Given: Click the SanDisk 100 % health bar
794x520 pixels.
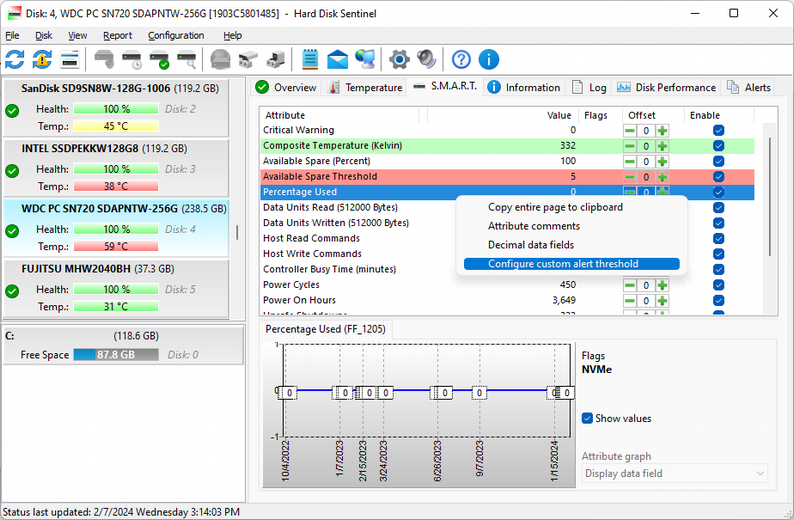Looking at the screenshot, I should click(116, 109).
